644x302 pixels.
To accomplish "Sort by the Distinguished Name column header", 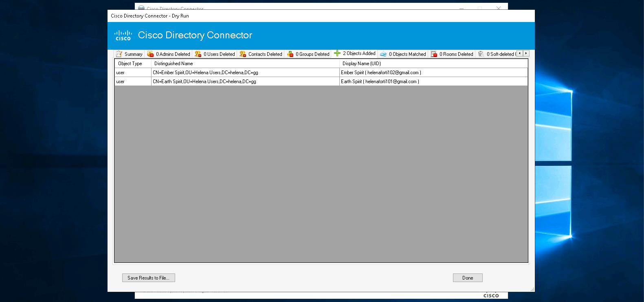I will [x=174, y=64].
